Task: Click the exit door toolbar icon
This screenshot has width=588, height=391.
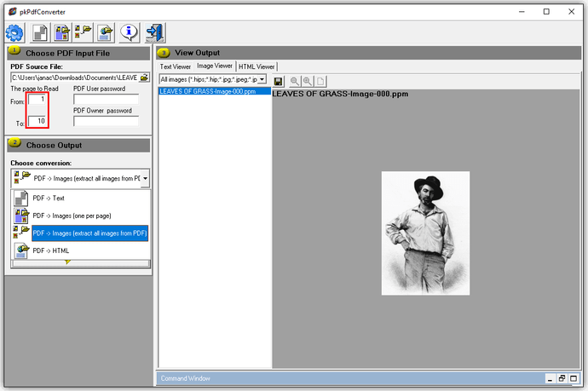Action: coord(154,33)
